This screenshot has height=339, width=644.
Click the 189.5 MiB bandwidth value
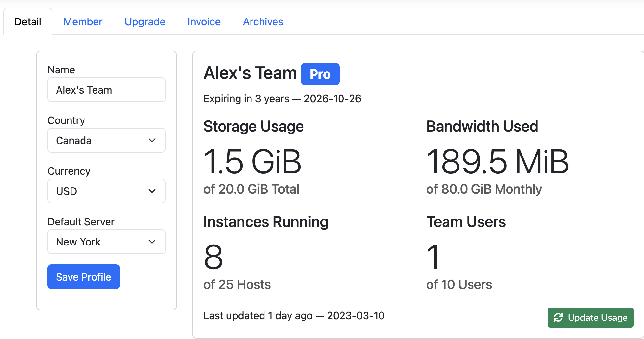pos(497,162)
